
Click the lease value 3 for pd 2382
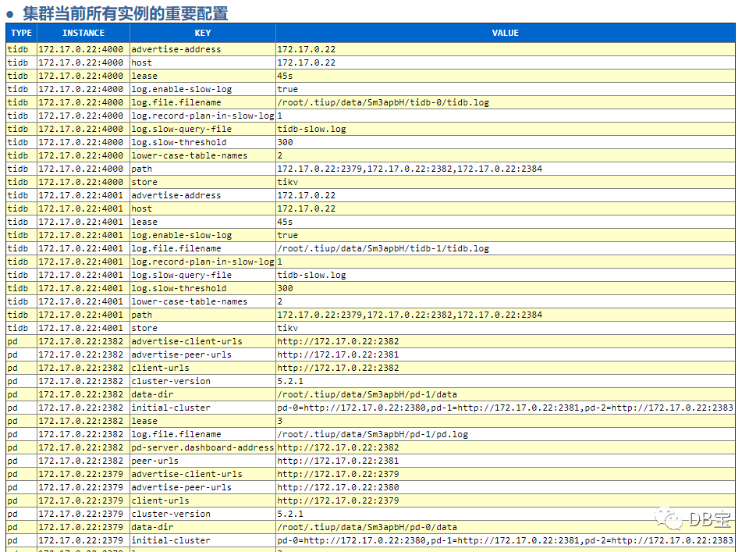pos(279,421)
